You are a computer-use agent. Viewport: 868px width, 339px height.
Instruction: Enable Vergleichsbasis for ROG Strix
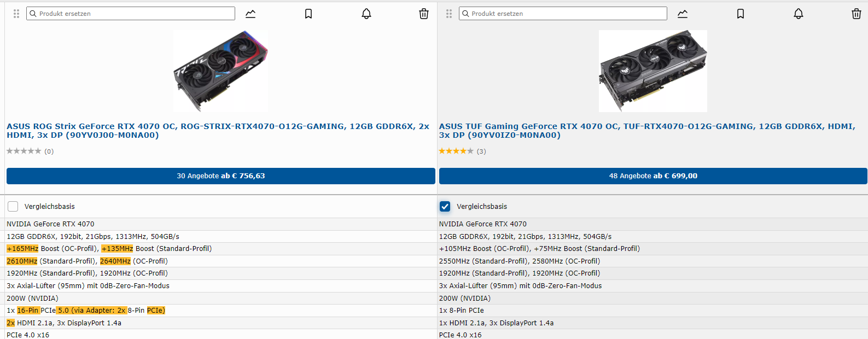[x=13, y=206]
